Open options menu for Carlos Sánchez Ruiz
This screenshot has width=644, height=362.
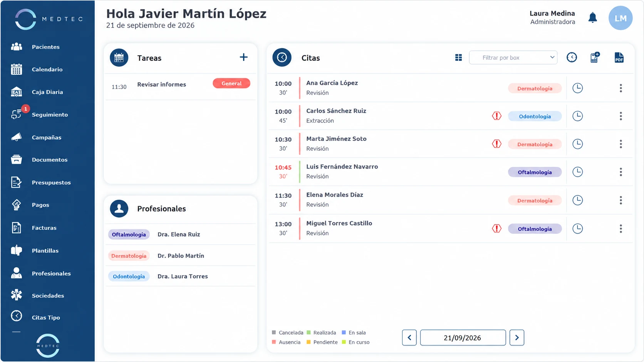pyautogui.click(x=621, y=116)
